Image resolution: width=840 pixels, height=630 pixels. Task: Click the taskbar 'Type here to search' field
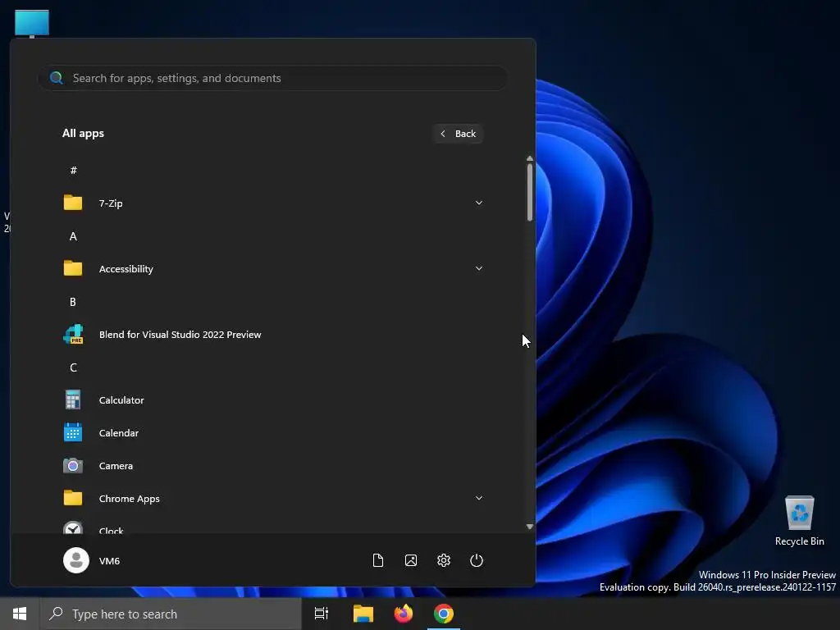click(x=171, y=614)
